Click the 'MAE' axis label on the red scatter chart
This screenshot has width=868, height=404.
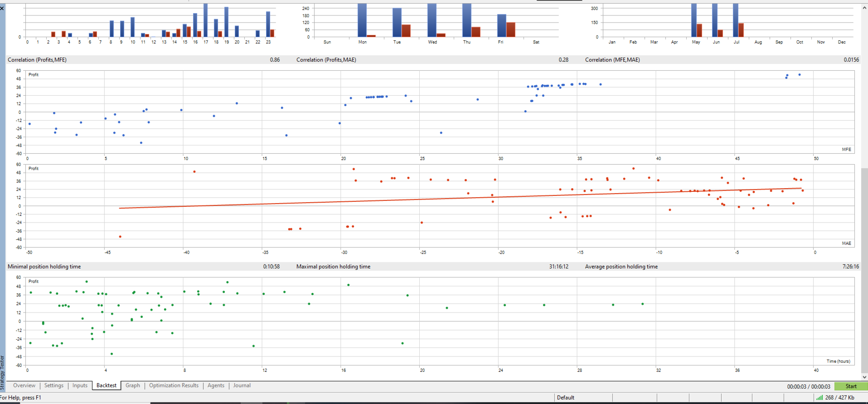tap(846, 243)
